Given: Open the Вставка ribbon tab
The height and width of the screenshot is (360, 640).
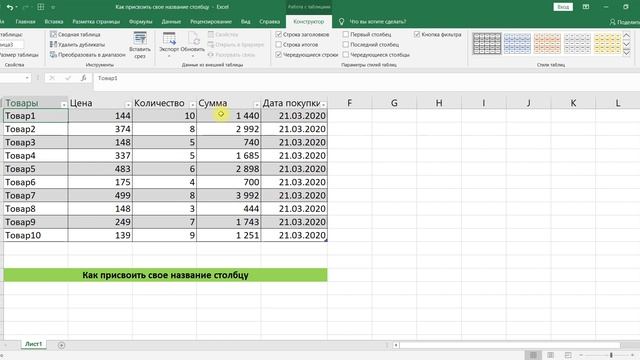Looking at the screenshot, I should click(x=54, y=22).
